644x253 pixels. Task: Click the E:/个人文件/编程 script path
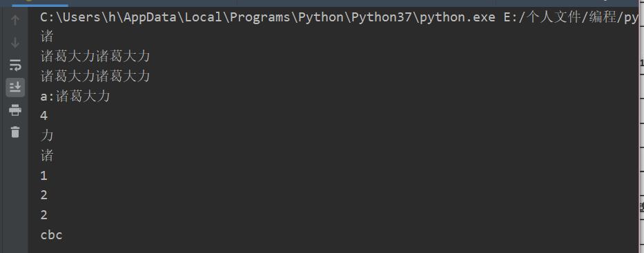click(570, 18)
